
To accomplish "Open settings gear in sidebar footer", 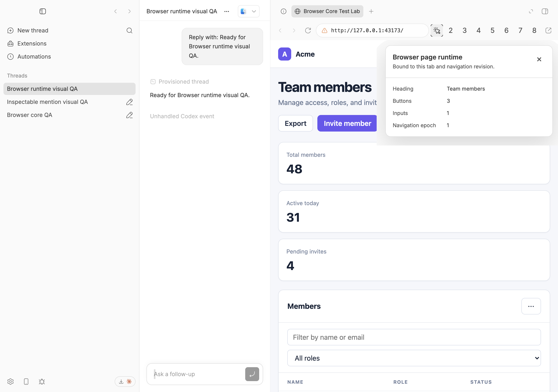I will point(10,381).
